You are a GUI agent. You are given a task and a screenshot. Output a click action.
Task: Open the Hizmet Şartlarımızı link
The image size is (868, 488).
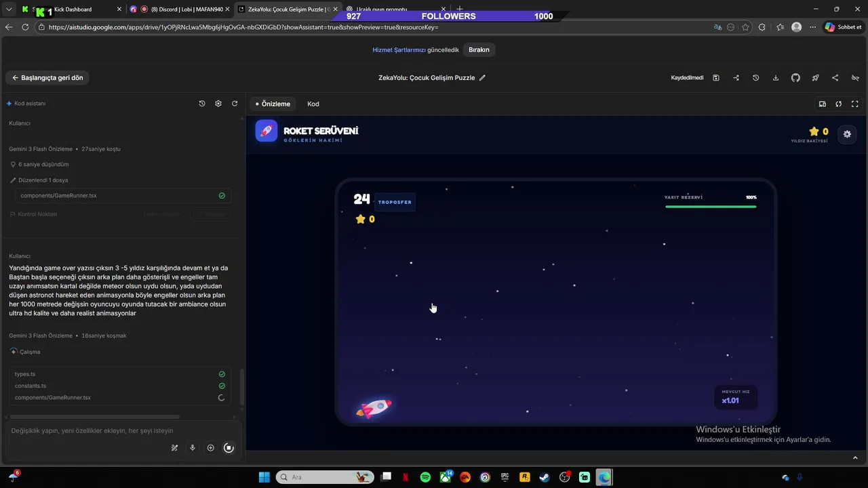[x=399, y=49]
